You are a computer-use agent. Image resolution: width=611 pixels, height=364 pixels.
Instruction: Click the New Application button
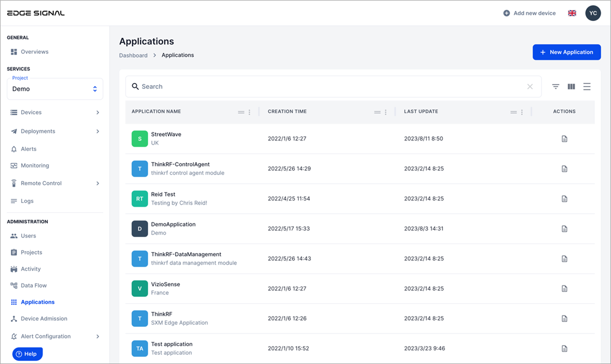coord(567,52)
